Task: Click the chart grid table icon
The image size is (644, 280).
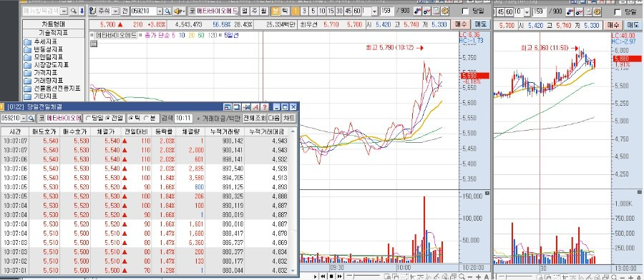Action: (x=93, y=44)
